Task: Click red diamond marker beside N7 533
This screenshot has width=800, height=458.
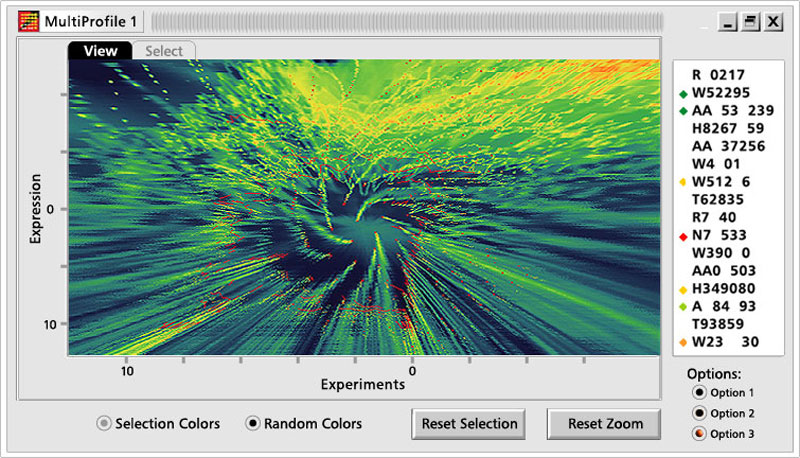Action: point(683,237)
